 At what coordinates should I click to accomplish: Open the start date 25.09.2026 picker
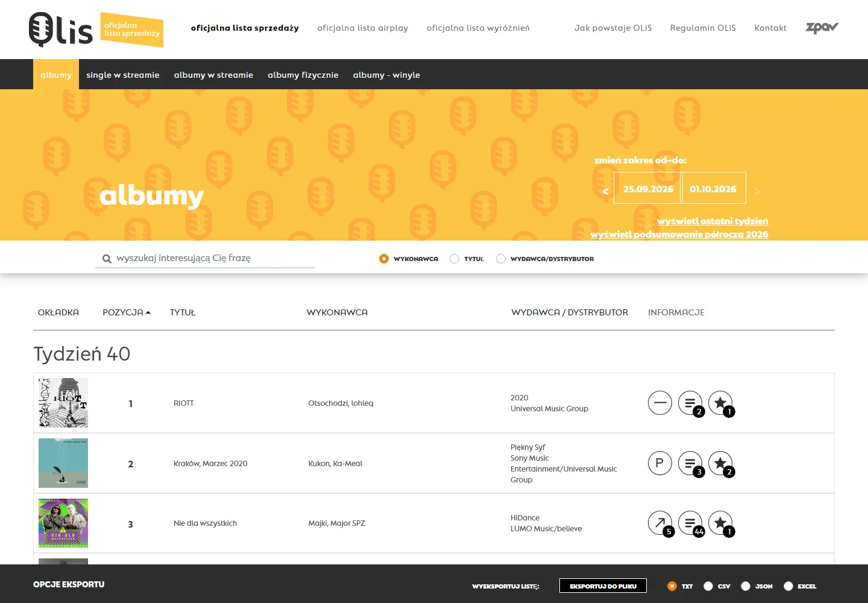(647, 188)
